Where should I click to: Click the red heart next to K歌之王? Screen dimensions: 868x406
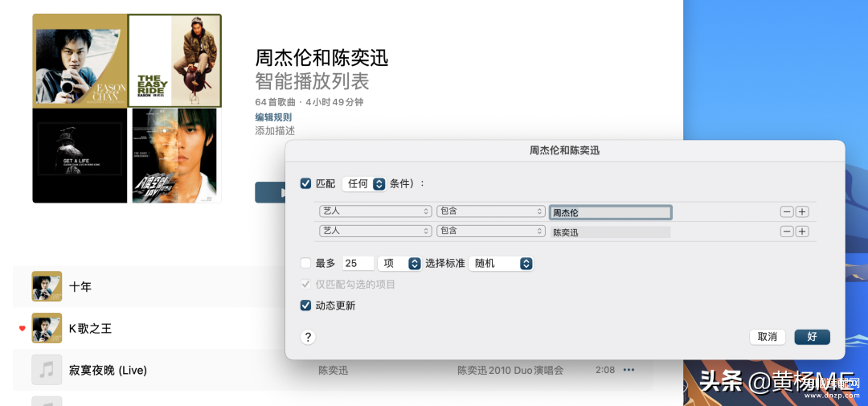click(x=23, y=329)
